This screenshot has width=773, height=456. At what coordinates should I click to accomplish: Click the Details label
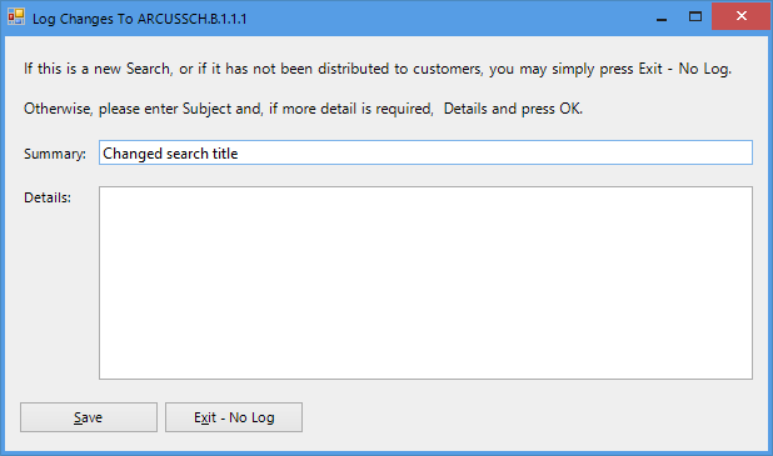pyautogui.click(x=47, y=197)
